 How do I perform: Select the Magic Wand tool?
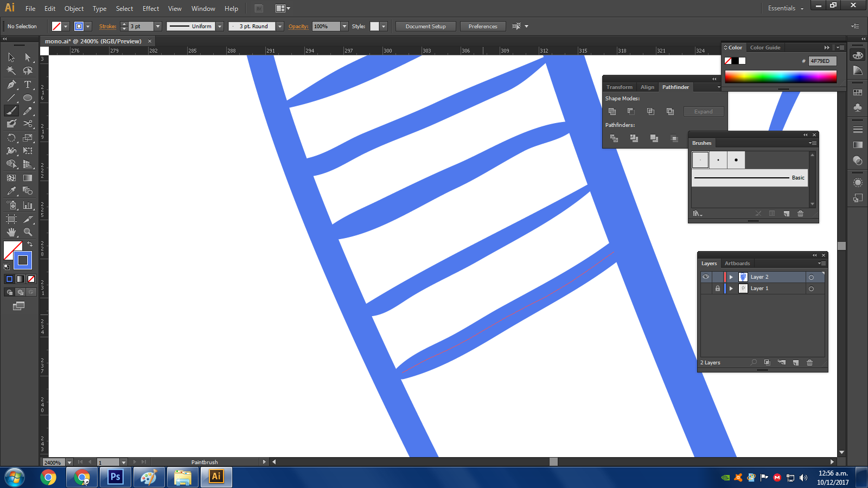(11, 70)
